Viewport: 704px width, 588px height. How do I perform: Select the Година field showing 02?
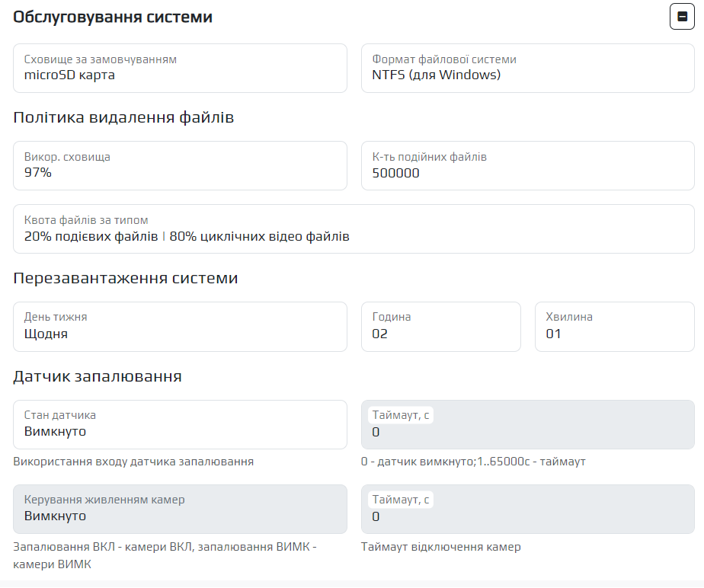pyautogui.click(x=440, y=327)
